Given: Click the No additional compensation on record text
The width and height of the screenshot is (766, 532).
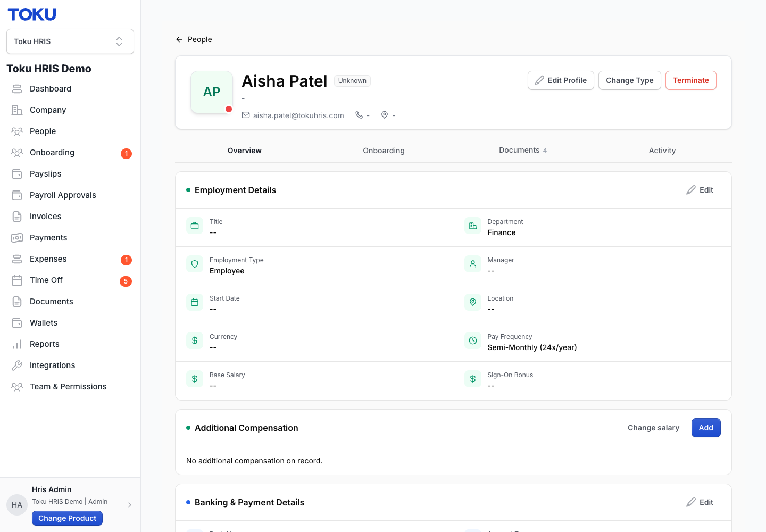Looking at the screenshot, I should pos(254,461).
